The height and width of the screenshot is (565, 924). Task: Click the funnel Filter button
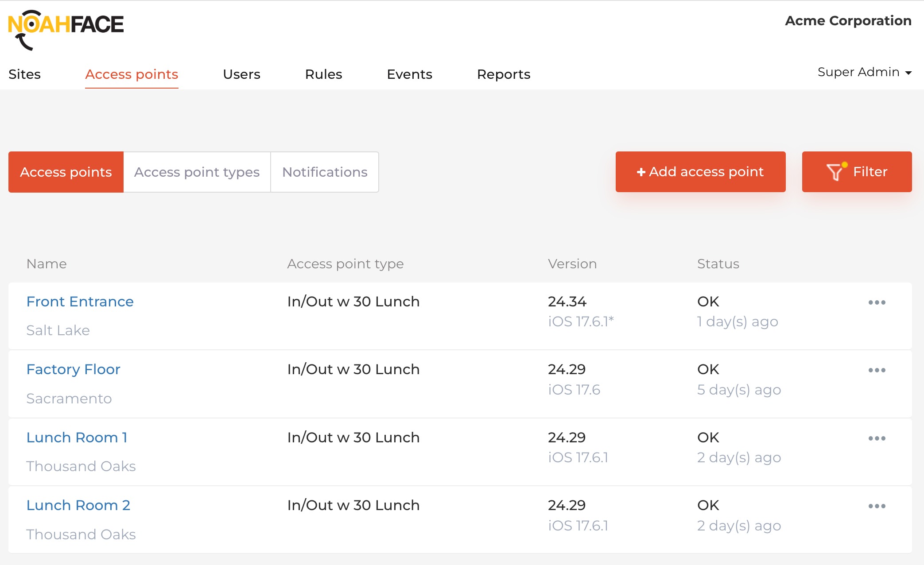[857, 172]
